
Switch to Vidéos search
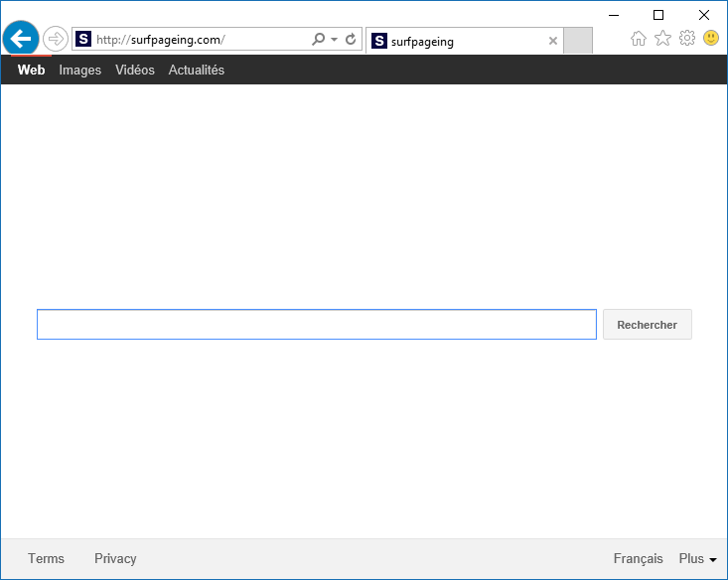pyautogui.click(x=135, y=70)
